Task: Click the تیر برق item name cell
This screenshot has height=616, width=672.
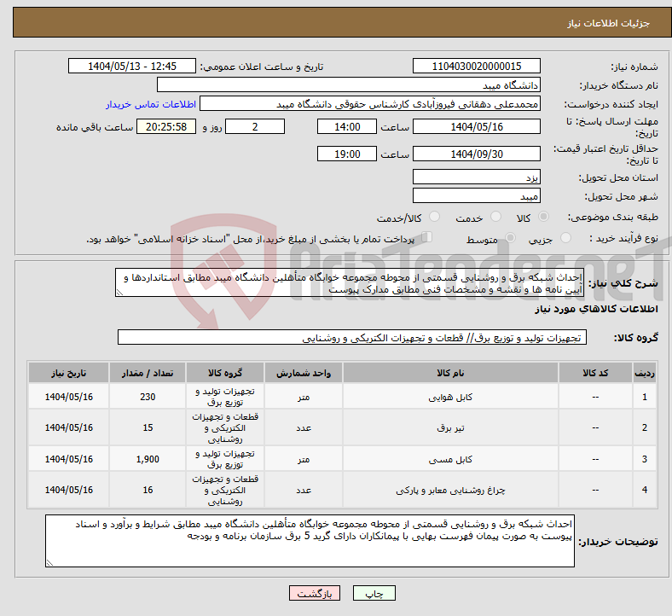Action: 450,427
